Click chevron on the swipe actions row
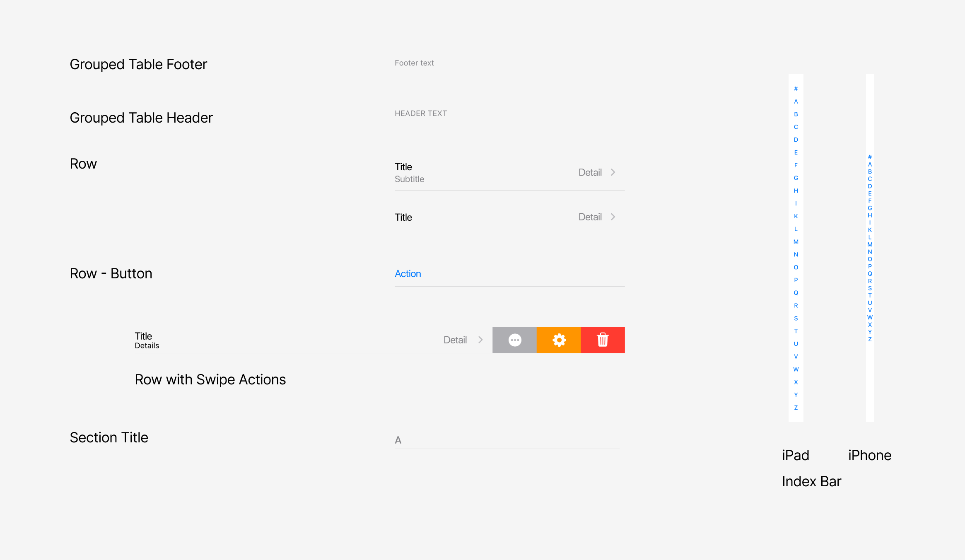The image size is (965, 560). coord(480,340)
